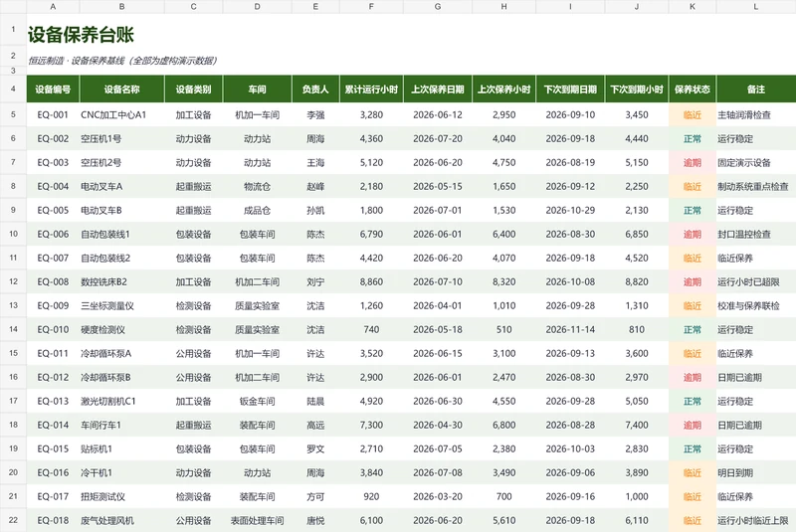
Task: Click the 设备类别 header cell
Action: coord(193,89)
